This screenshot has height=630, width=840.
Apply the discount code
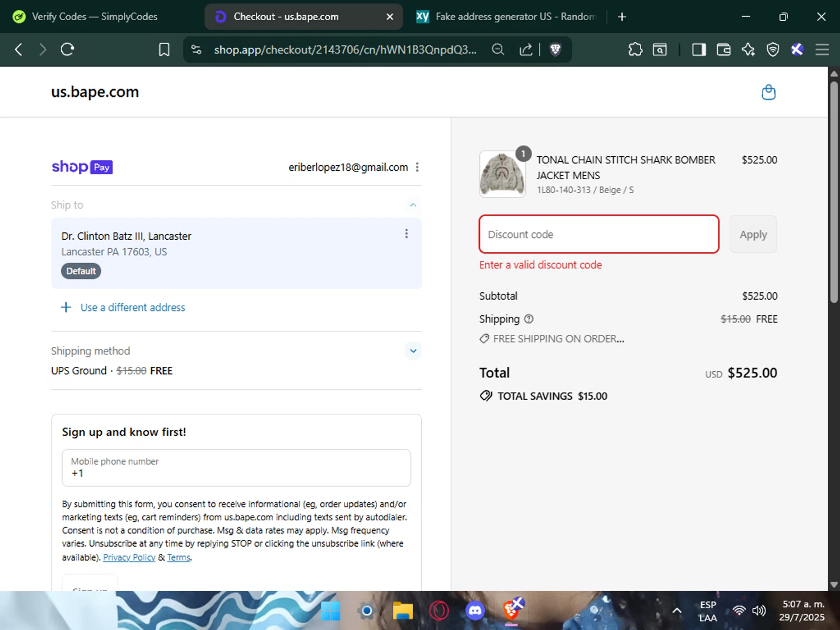753,235
